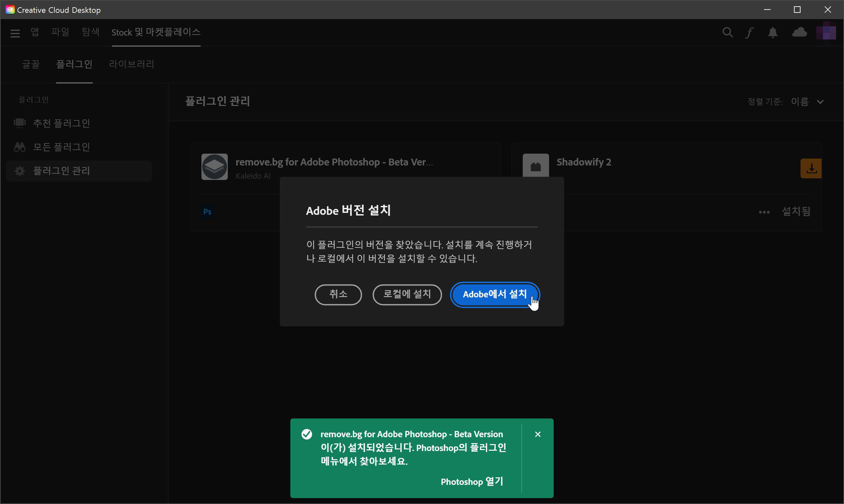Click the remove.bg plugin icon

pyautogui.click(x=214, y=167)
